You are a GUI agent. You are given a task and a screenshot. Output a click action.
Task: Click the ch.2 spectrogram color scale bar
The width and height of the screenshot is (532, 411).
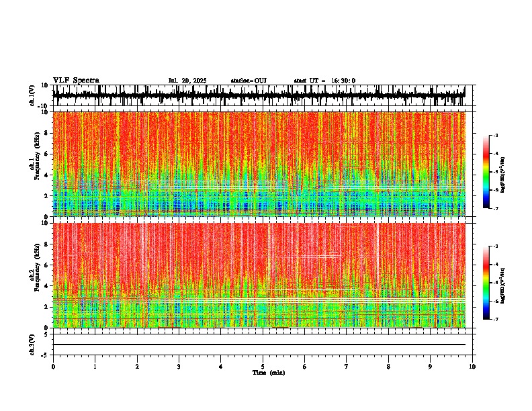[x=486, y=283]
